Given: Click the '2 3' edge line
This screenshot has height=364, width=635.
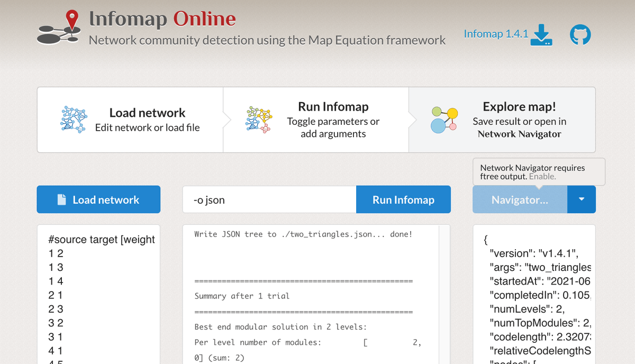Looking at the screenshot, I should click(x=56, y=309).
